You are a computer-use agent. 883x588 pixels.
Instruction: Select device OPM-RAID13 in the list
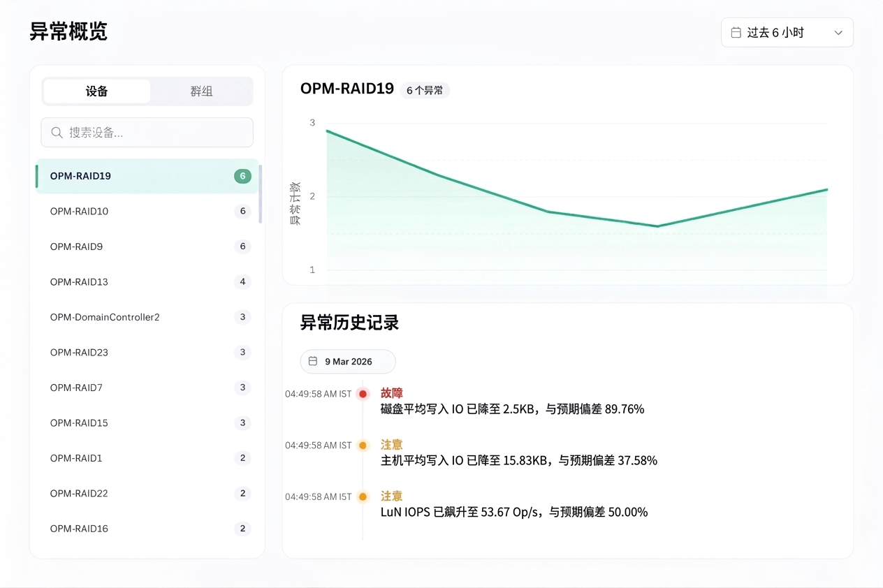click(147, 282)
